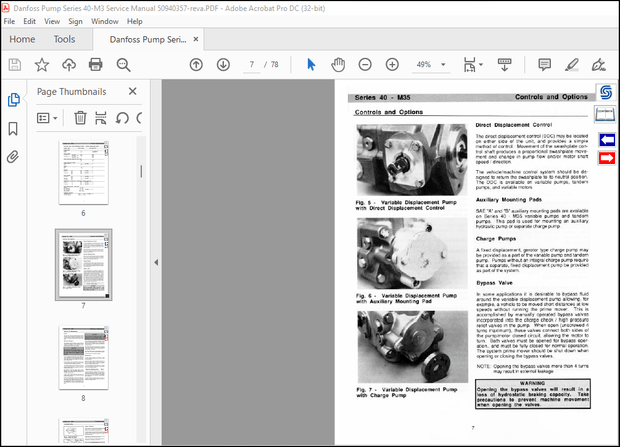Open the zoom level dropdown

[443, 64]
